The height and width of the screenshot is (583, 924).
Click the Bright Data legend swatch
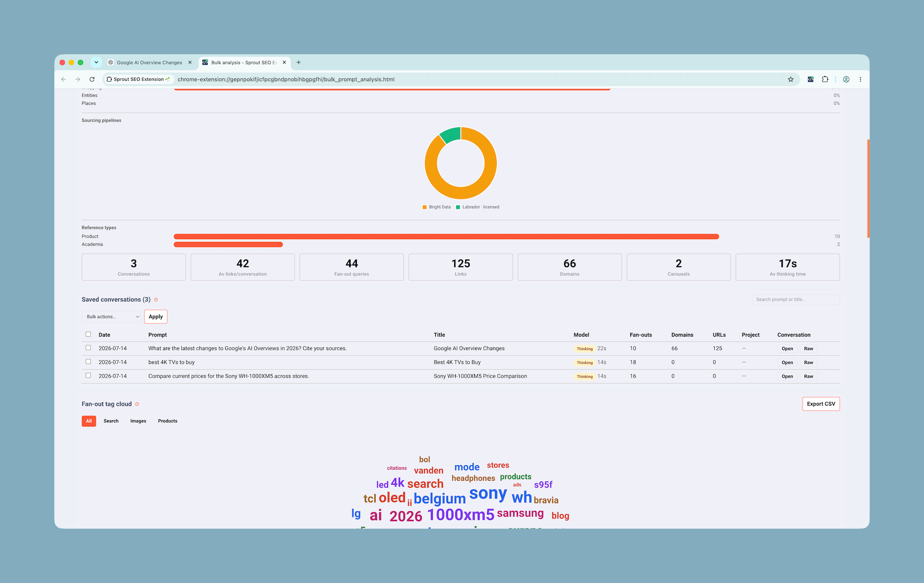(425, 207)
